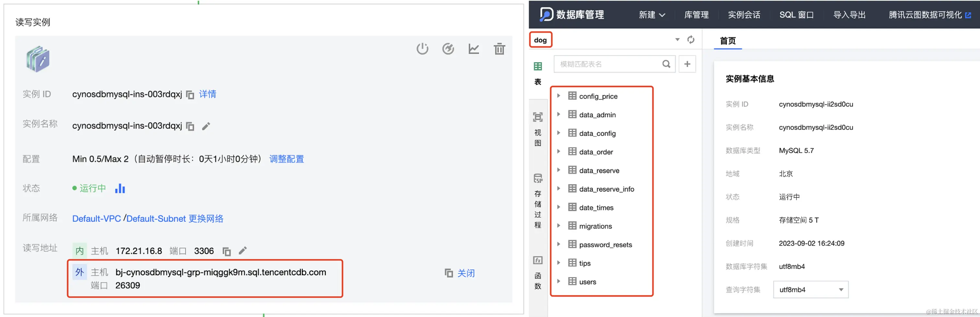Image resolution: width=980 pixels, height=317 pixels.
Task: Expand the config_price table
Action: [x=558, y=96]
